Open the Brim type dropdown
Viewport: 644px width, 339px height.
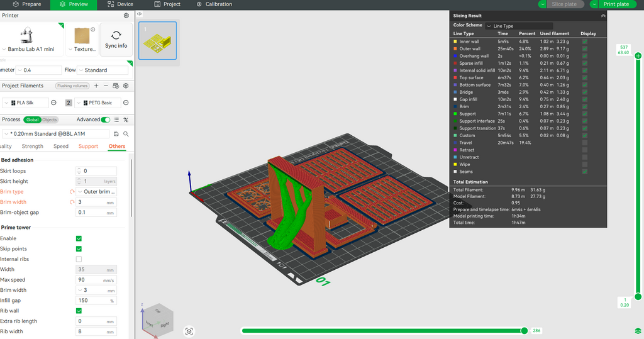pyautogui.click(x=99, y=192)
